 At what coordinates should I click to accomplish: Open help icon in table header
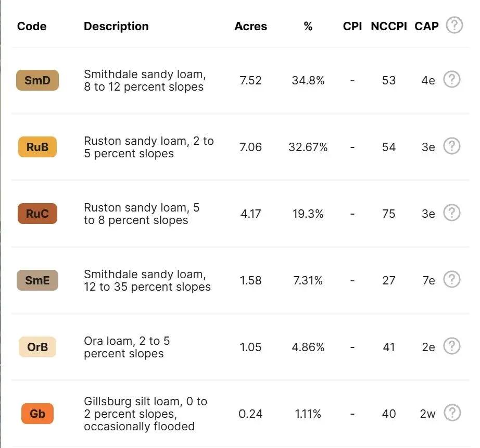point(454,25)
